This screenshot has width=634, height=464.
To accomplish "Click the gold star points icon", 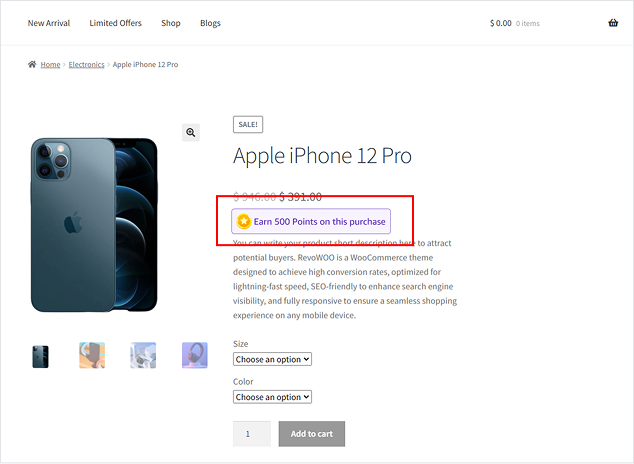I will (x=244, y=221).
